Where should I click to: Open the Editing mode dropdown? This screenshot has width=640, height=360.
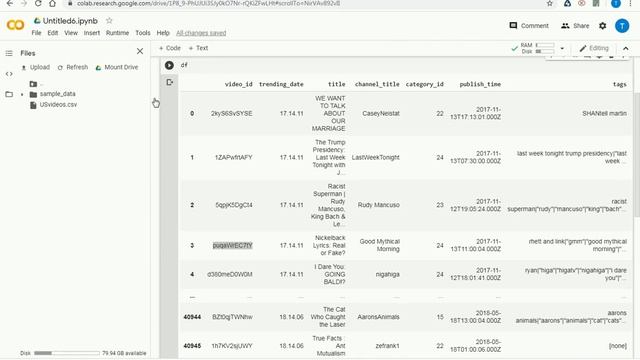(x=594, y=48)
